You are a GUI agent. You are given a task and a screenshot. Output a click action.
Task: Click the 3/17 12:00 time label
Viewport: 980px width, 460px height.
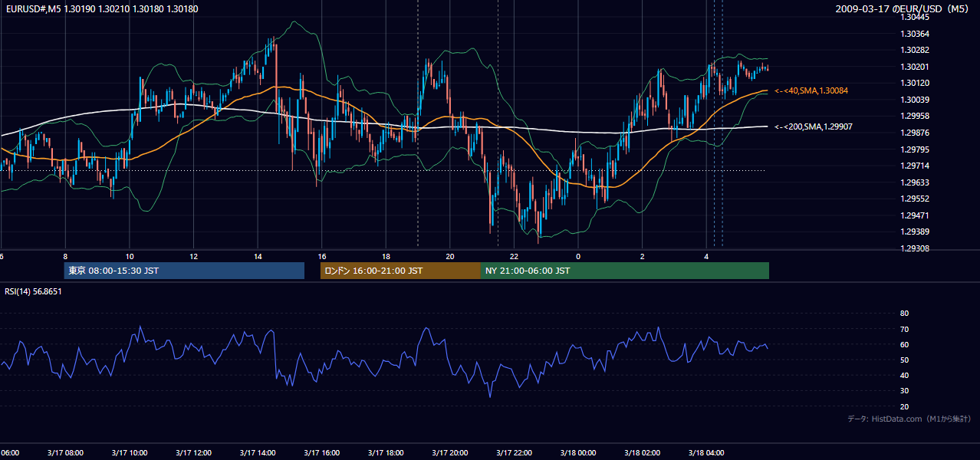tap(193, 452)
